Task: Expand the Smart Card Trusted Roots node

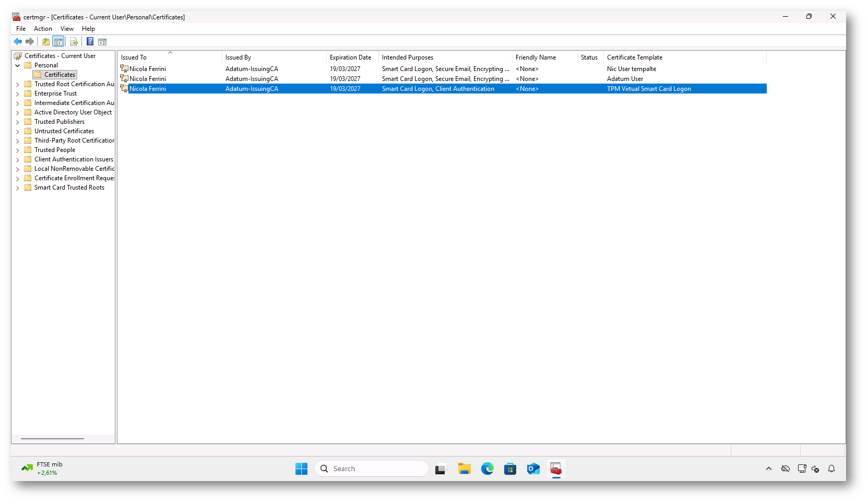Action: pyautogui.click(x=18, y=188)
